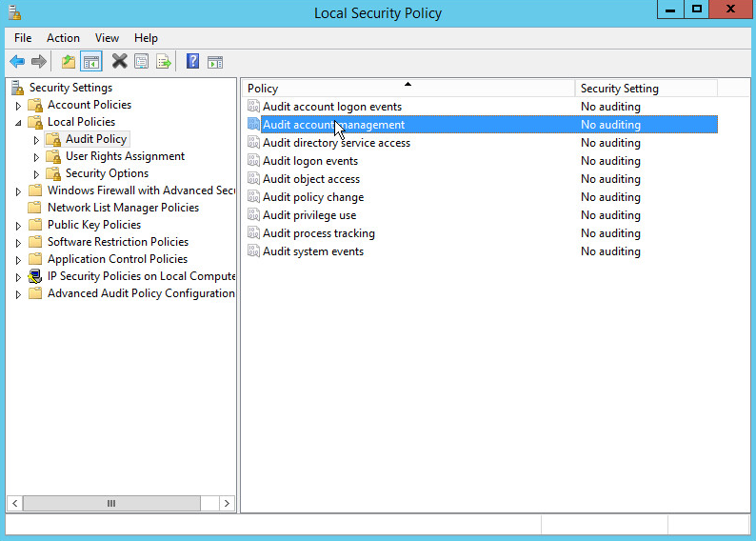
Task: Open the Action menu
Action: [63, 38]
